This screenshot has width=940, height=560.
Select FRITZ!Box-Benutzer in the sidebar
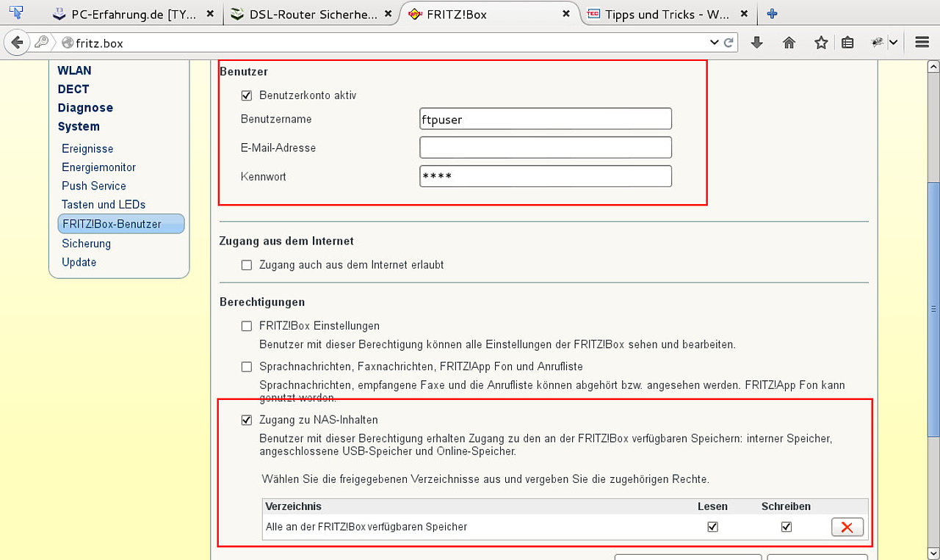click(x=121, y=224)
